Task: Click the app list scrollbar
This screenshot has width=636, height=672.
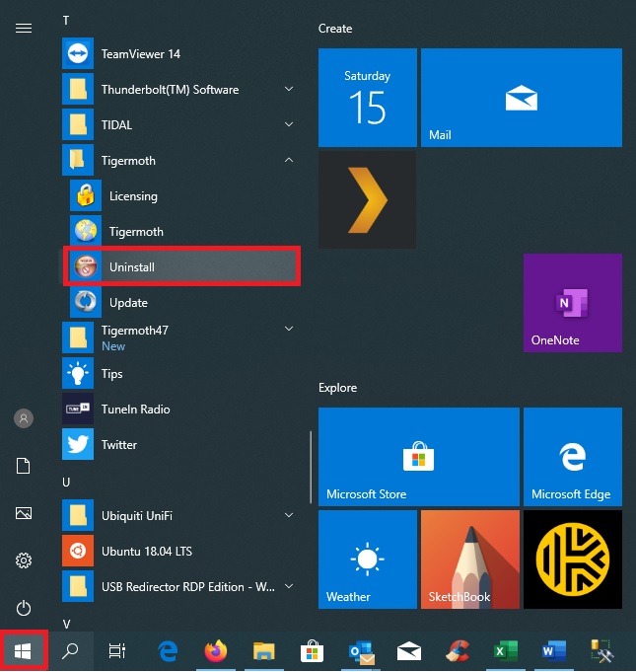Action: pyautogui.click(x=311, y=467)
